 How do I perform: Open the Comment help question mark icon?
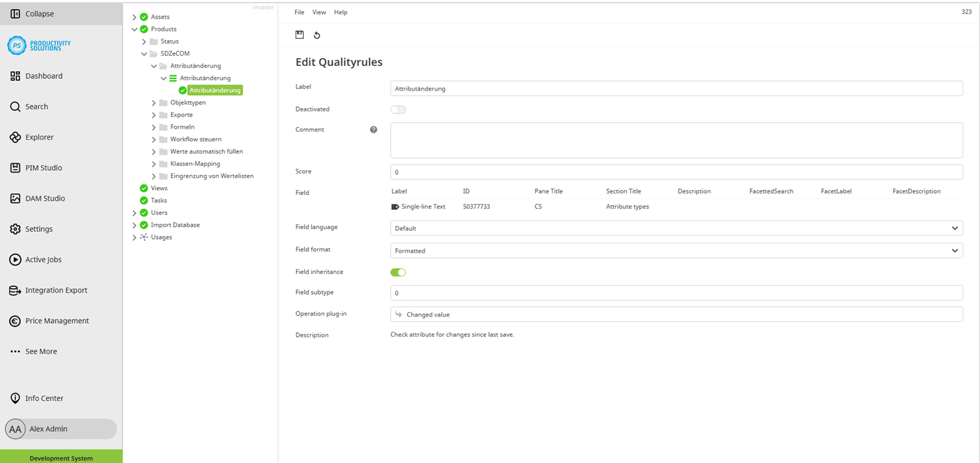[373, 130]
